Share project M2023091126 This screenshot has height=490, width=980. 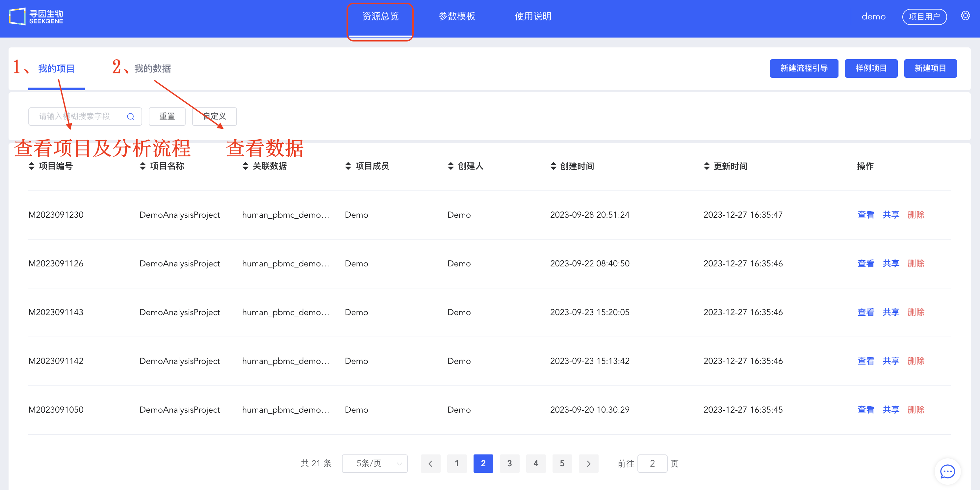891,263
